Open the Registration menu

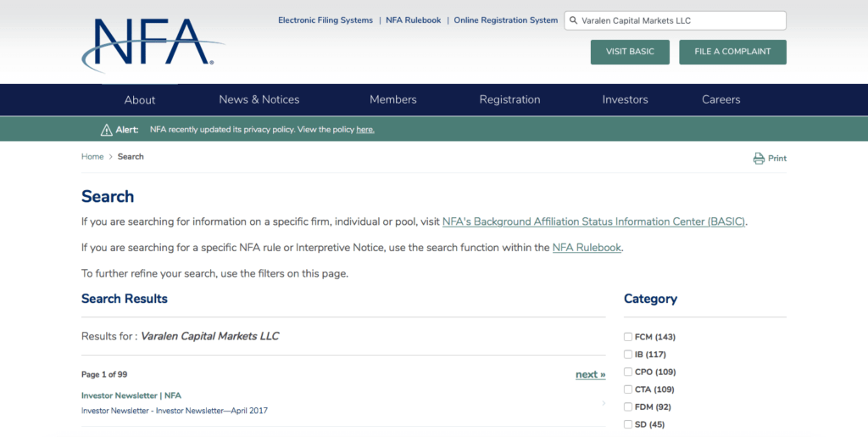pos(509,99)
